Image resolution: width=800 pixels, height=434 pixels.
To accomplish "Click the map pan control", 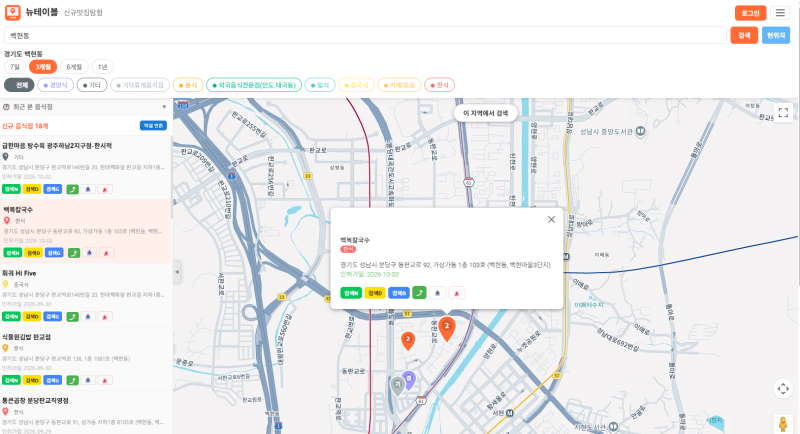I will coord(783,389).
